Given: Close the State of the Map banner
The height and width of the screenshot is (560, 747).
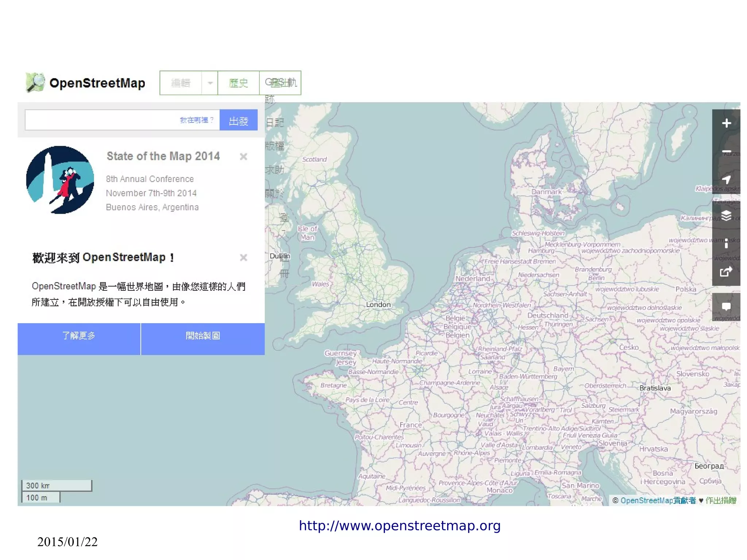Looking at the screenshot, I should click(x=243, y=157).
